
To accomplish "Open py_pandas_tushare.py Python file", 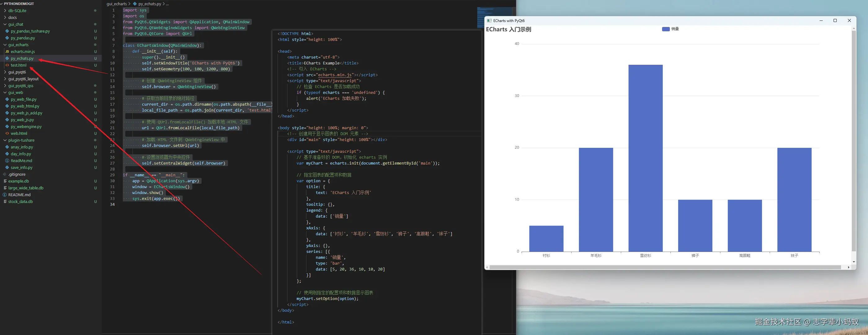I will [x=30, y=31].
